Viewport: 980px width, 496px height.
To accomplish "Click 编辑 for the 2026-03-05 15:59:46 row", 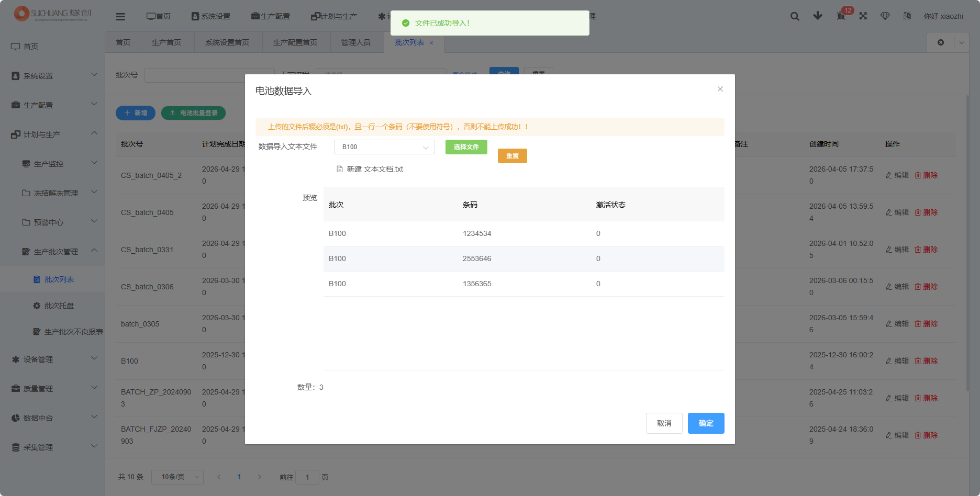I will (x=897, y=324).
